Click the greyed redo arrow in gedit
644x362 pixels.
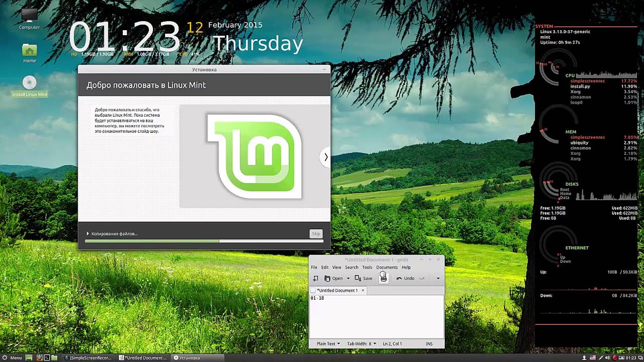pos(422,279)
